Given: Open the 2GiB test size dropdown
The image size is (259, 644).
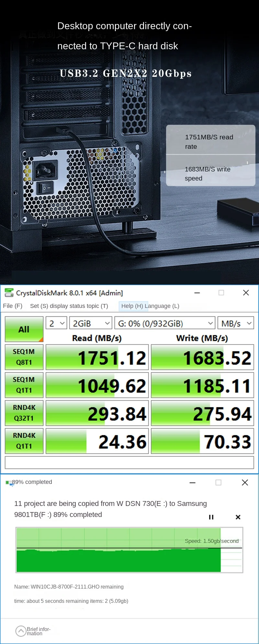Looking at the screenshot, I should (x=91, y=323).
